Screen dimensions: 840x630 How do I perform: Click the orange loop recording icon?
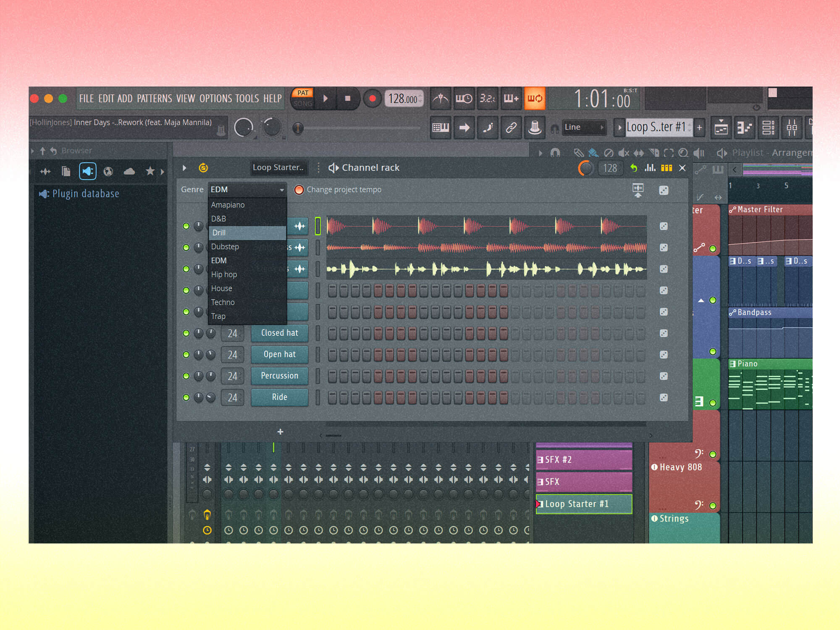[535, 99]
